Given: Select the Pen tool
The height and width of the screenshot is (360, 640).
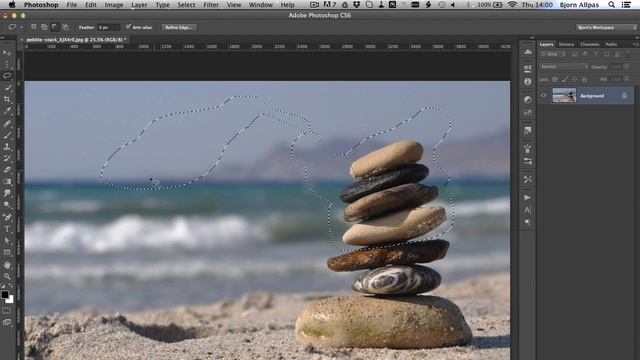Looking at the screenshot, I should pyautogui.click(x=7, y=217).
